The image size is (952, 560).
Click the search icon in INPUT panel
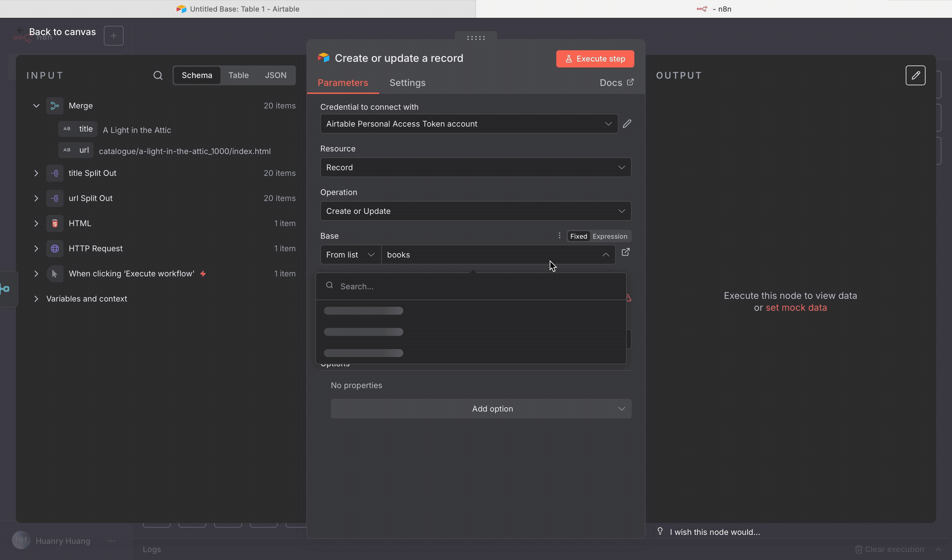pos(158,75)
